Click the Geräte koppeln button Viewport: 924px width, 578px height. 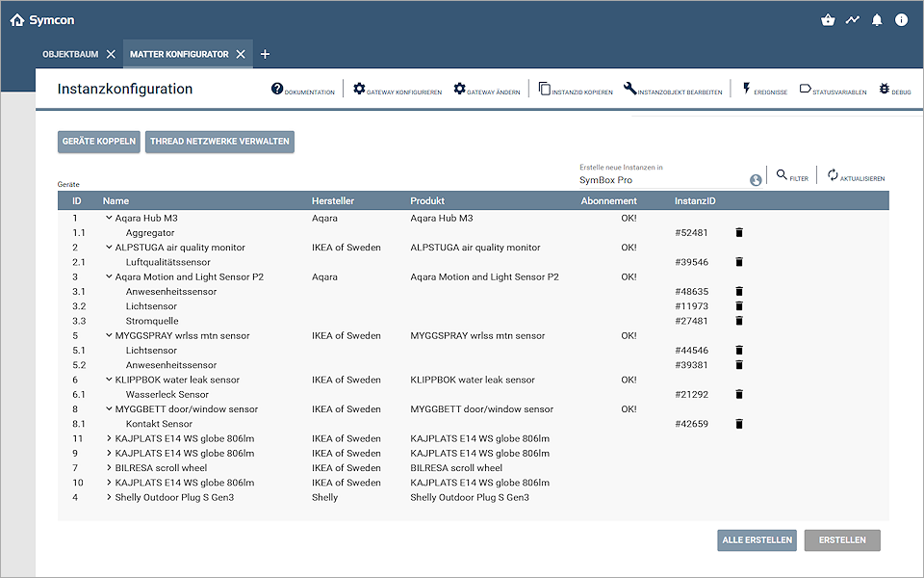tap(99, 142)
